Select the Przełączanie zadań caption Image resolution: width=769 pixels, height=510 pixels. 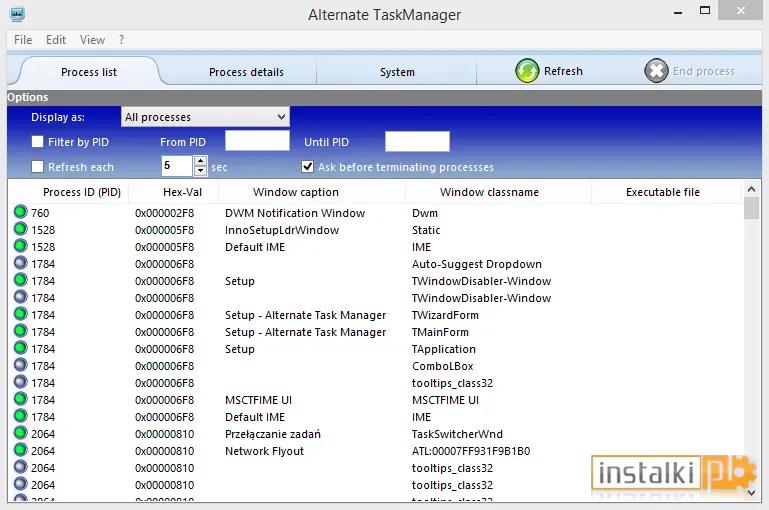273,434
